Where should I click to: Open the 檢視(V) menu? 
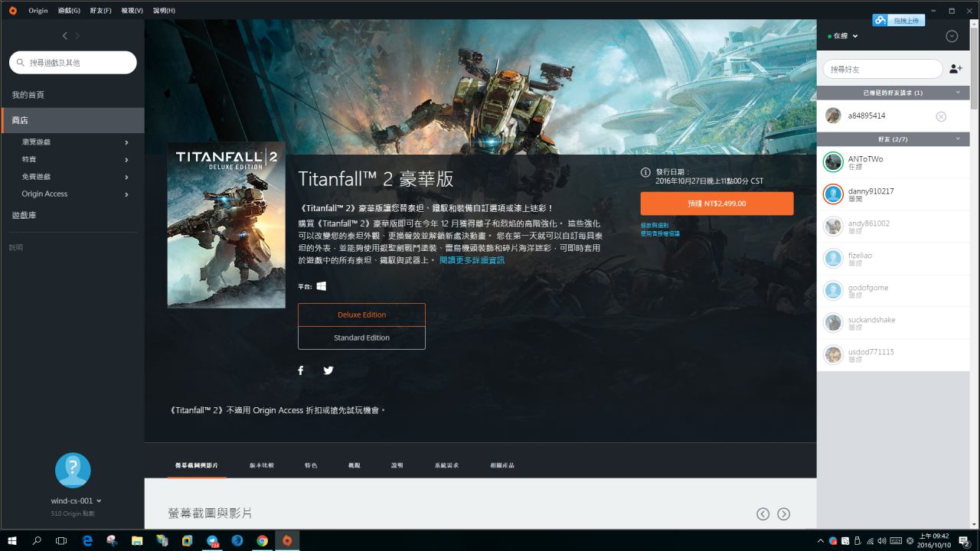(x=132, y=11)
